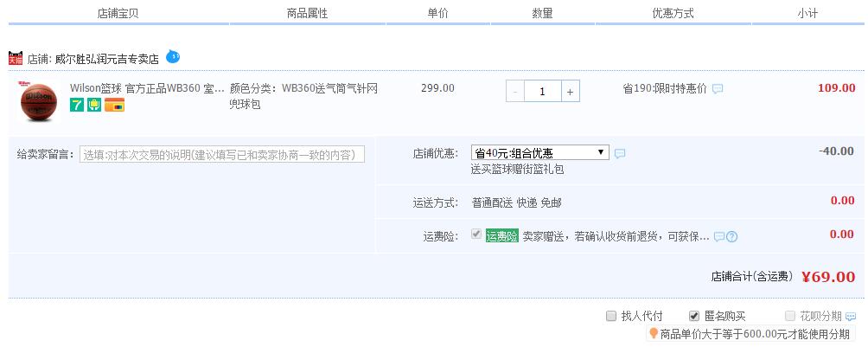The image size is (868, 347).
Task: Click the 商品单价大于等于600.00元 installment notice
Action: 755,334
